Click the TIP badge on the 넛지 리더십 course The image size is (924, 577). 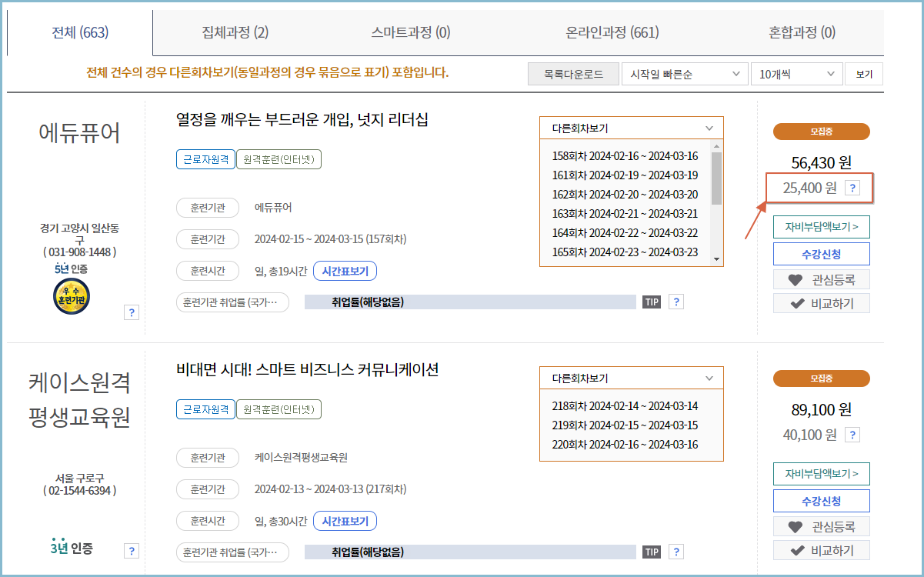pos(651,302)
